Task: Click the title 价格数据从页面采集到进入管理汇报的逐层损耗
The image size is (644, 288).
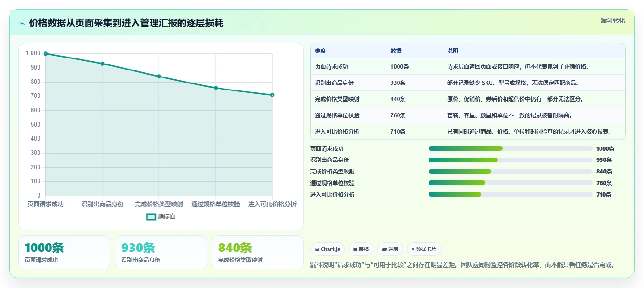Action: click(x=126, y=23)
